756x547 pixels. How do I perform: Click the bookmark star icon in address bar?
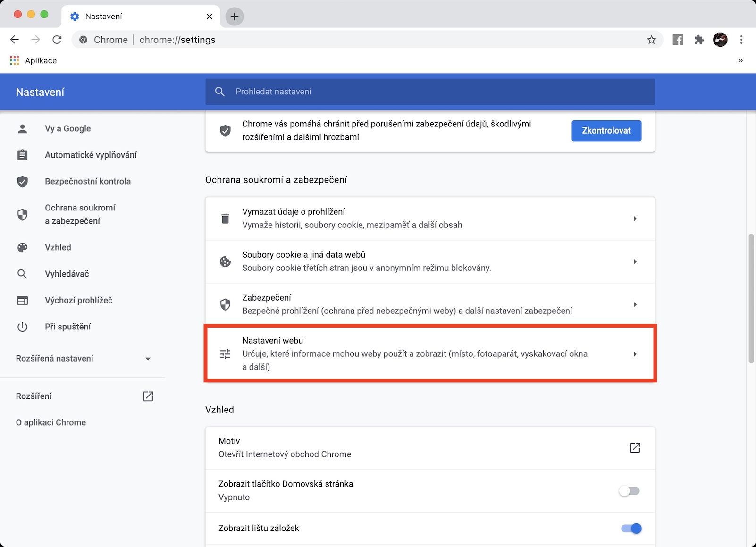[x=651, y=40]
